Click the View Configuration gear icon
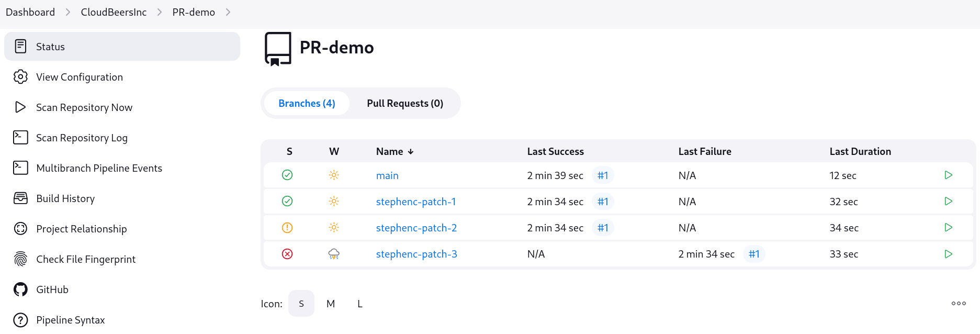Image resolution: width=980 pixels, height=334 pixels. (x=20, y=77)
